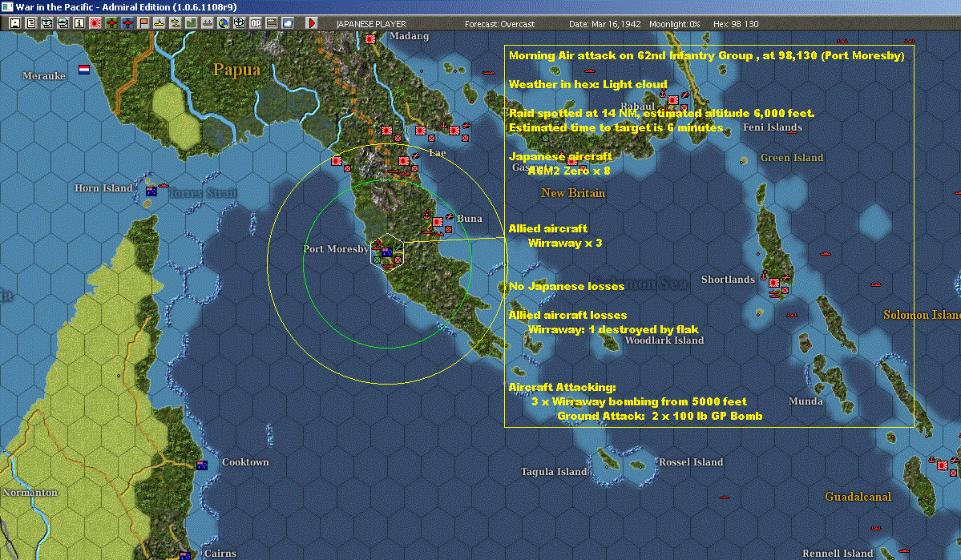Click the 'Date: Mar 16,1942' status text
Image resolution: width=961 pixels, height=560 pixels.
point(605,24)
